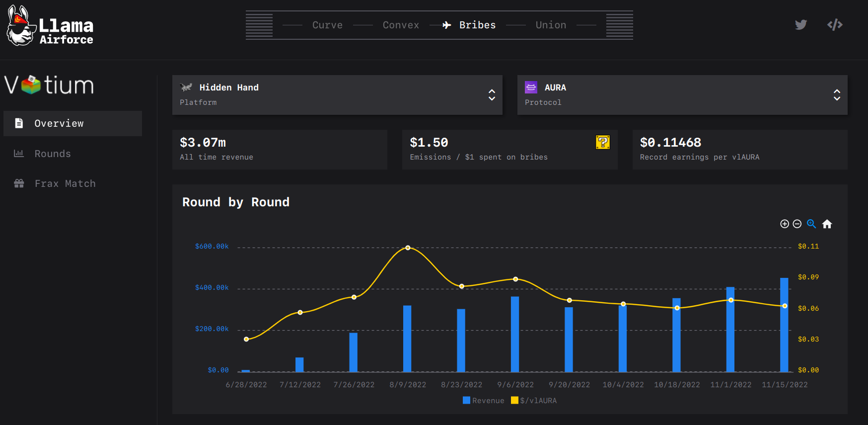
Task: Switch to the Curve tab
Action: pos(327,25)
